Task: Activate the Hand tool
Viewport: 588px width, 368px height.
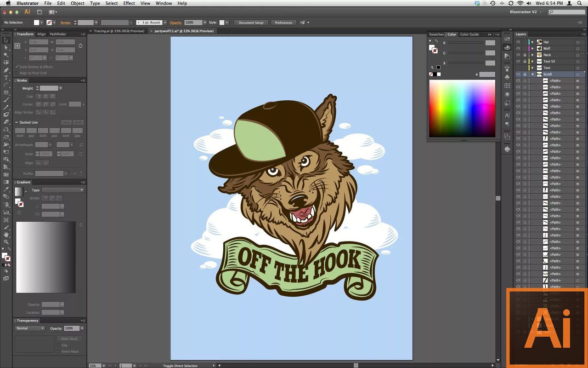Action: point(6,234)
